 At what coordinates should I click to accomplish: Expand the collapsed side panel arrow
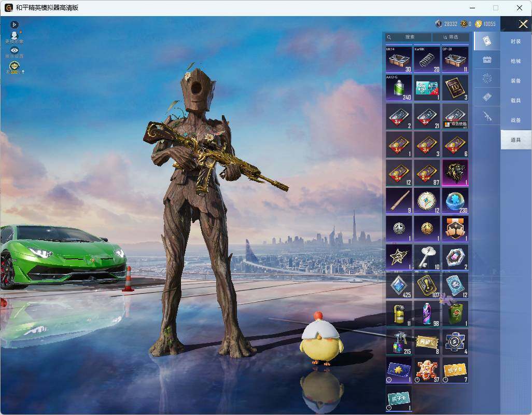pyautogui.click(x=14, y=24)
